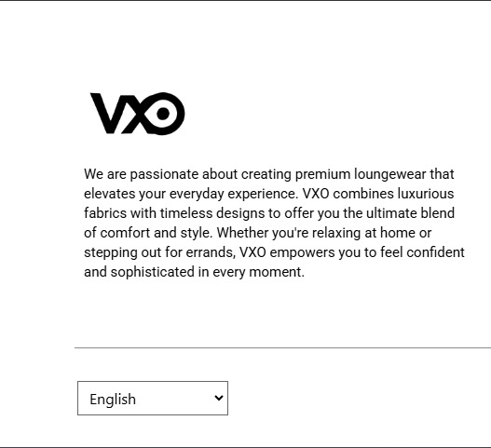
Task: Select the 'English' text in the language combo box
Action: [113, 400]
